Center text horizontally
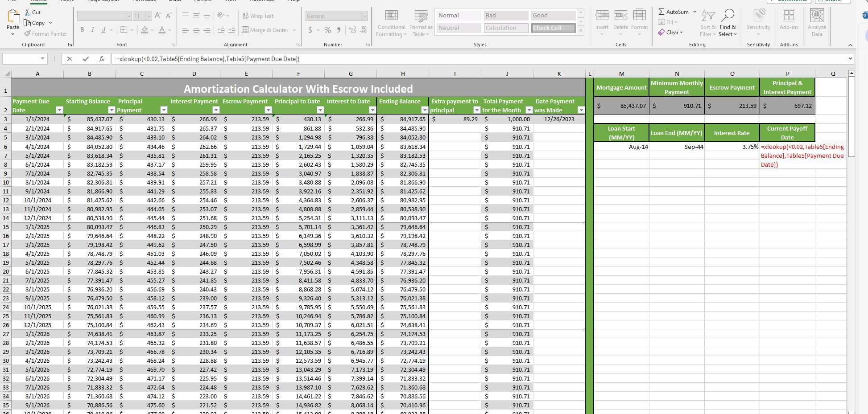The width and height of the screenshot is (868, 414). 196,30
